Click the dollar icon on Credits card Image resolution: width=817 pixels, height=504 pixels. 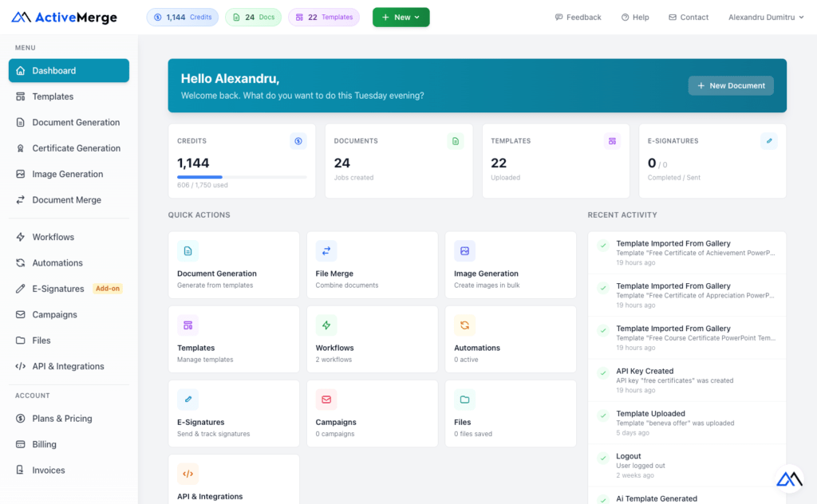coord(298,141)
